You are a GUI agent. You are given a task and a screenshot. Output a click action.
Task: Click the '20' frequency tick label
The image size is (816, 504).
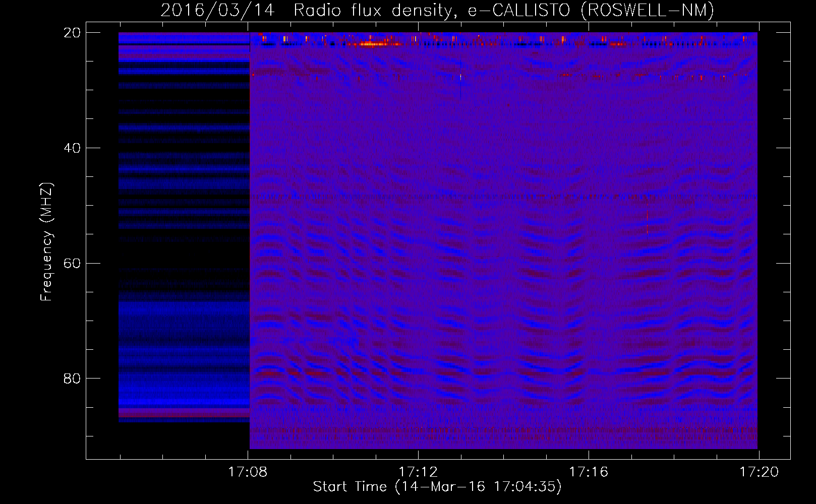(72, 33)
